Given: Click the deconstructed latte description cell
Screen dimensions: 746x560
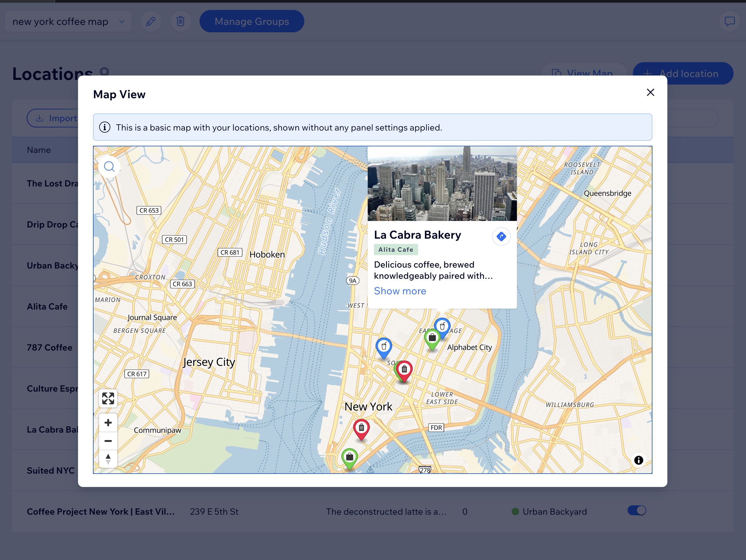Looking at the screenshot, I should pos(386,512).
